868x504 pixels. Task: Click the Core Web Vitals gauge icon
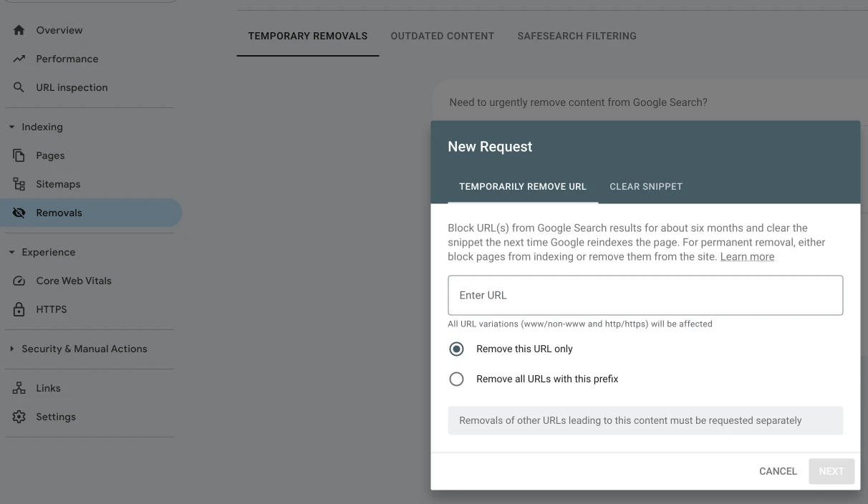19,281
